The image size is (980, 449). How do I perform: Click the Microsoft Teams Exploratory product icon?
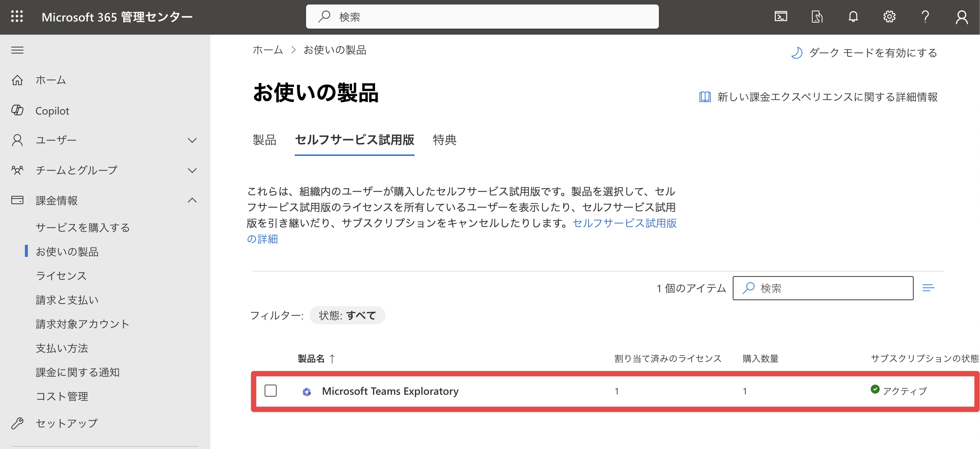point(307,392)
